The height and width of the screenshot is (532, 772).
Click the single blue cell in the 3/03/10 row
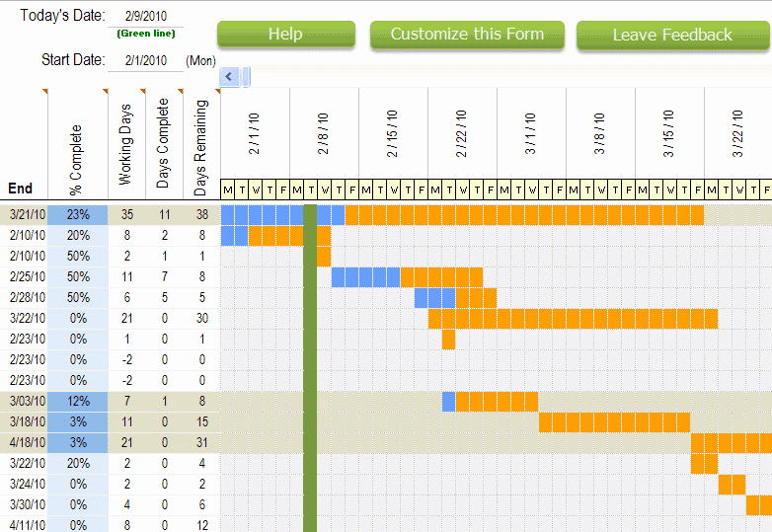tap(448, 402)
